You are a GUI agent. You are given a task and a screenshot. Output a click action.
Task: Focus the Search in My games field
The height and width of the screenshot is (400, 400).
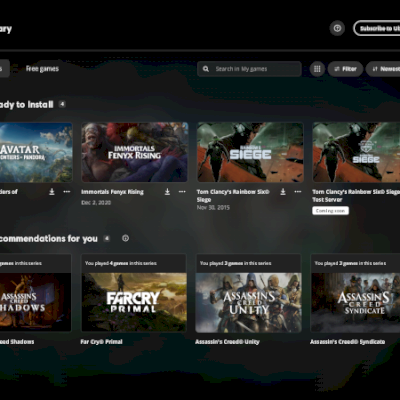pyautogui.click(x=249, y=69)
